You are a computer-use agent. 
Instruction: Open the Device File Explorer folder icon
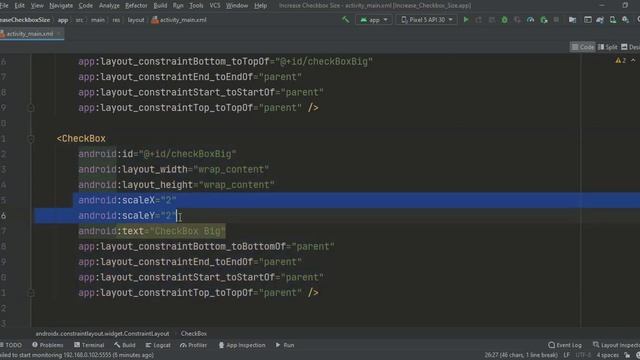point(572,20)
